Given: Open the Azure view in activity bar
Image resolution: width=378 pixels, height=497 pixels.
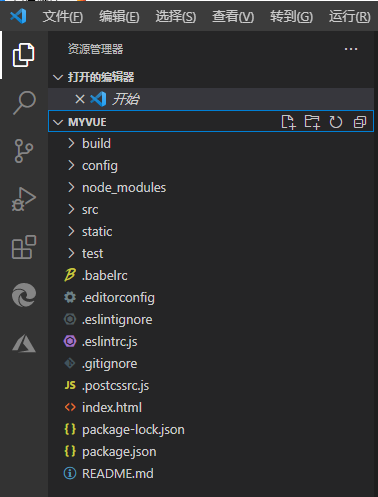Looking at the screenshot, I should click(24, 344).
